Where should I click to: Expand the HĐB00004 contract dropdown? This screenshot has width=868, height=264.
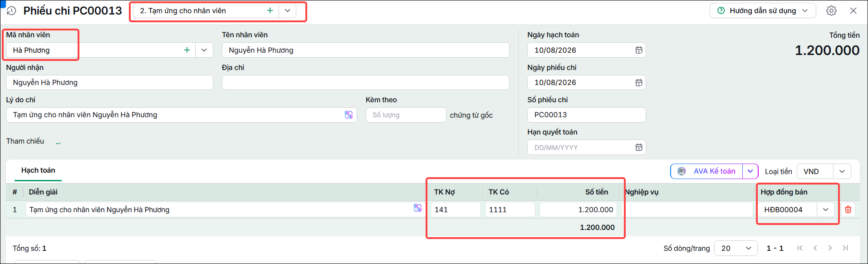(826, 209)
